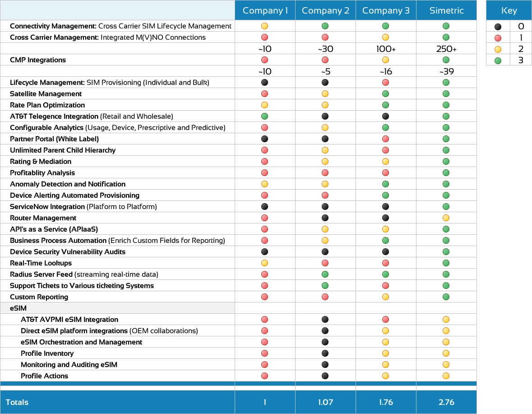Click the Satellite Management row label
This screenshot has height=414, width=532.
46,93
